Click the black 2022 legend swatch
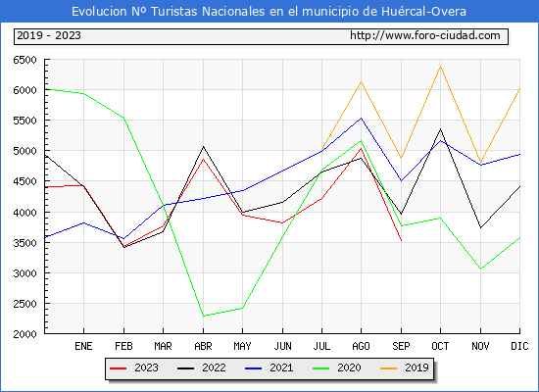 pyautogui.click(x=185, y=368)
